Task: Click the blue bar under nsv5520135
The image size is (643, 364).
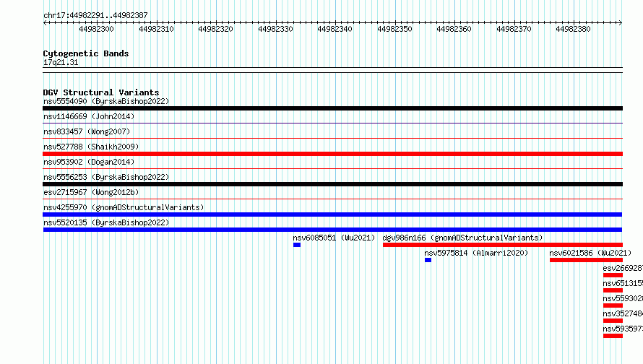Action: 332,230
